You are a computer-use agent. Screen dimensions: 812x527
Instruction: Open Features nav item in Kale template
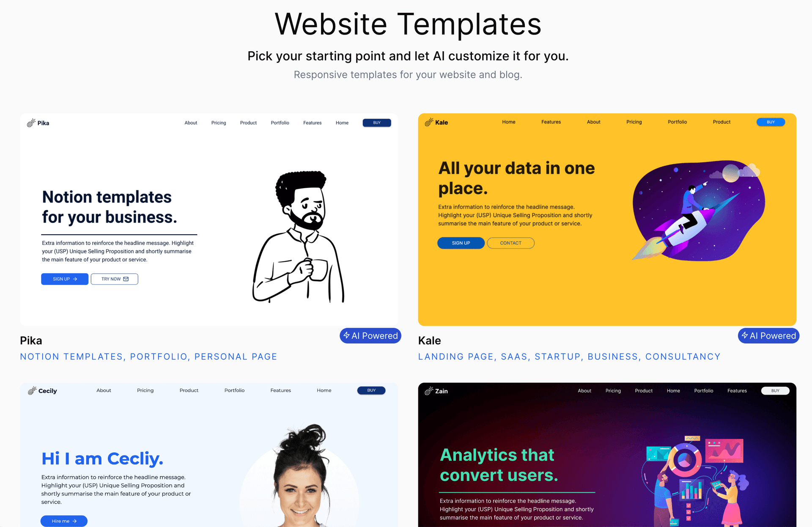550,122
